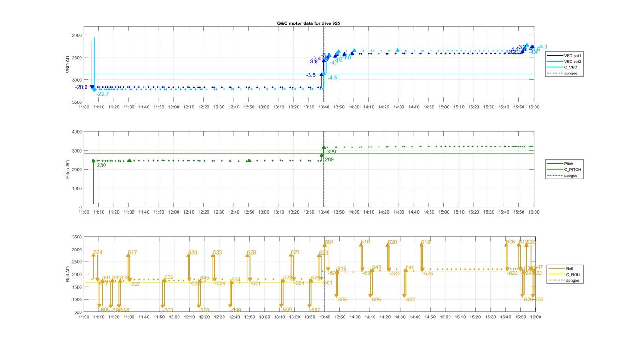Click the "339" data label in Pitch plot
This screenshot has height=351, width=644.
click(x=332, y=152)
